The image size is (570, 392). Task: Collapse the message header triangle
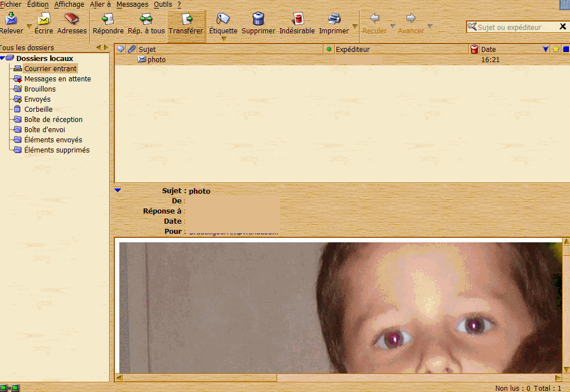tap(118, 190)
